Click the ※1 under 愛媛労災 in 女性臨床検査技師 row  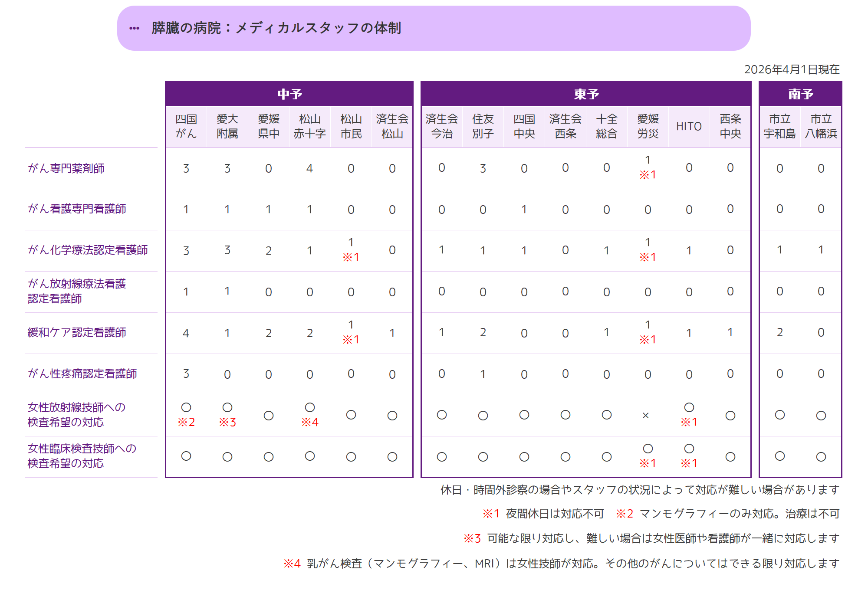[648, 463]
